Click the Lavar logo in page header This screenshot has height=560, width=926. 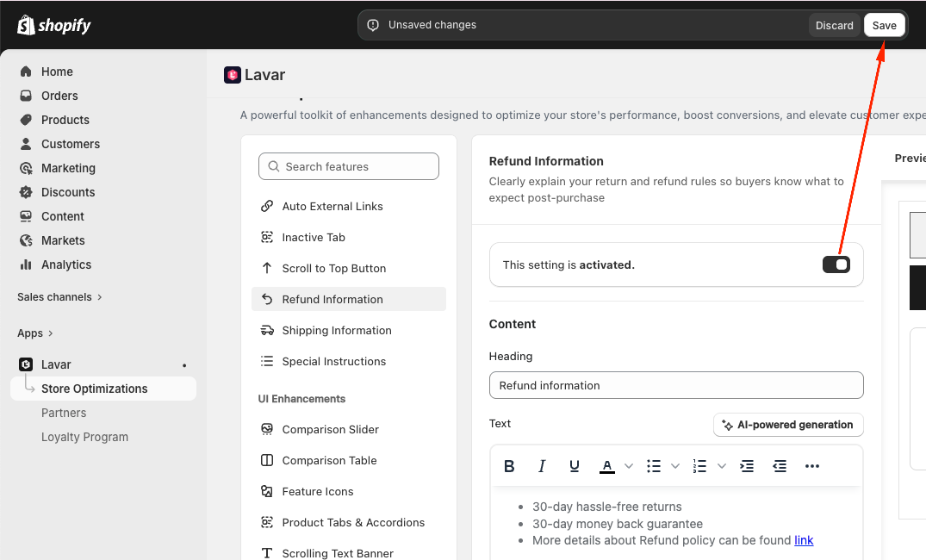pyautogui.click(x=233, y=75)
